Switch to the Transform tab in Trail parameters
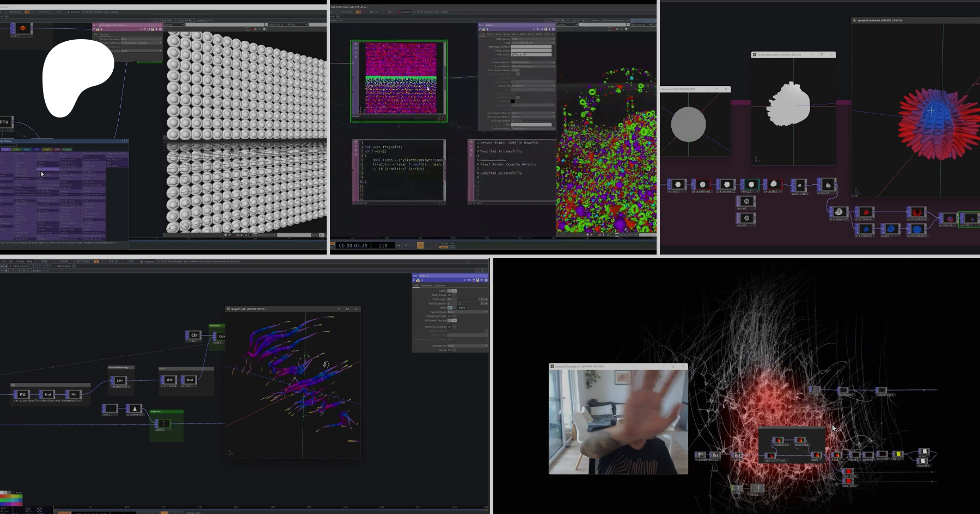The width and height of the screenshot is (980, 514). (x=427, y=286)
